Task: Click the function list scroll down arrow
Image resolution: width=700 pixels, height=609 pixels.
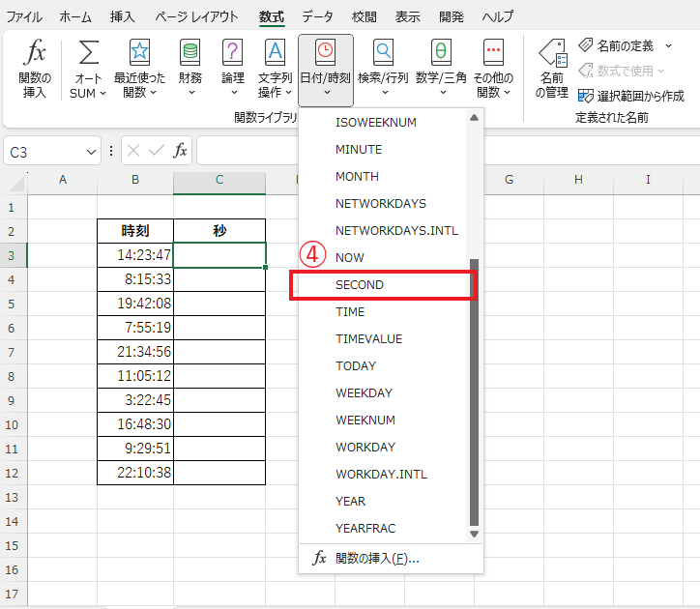Action: [474, 534]
